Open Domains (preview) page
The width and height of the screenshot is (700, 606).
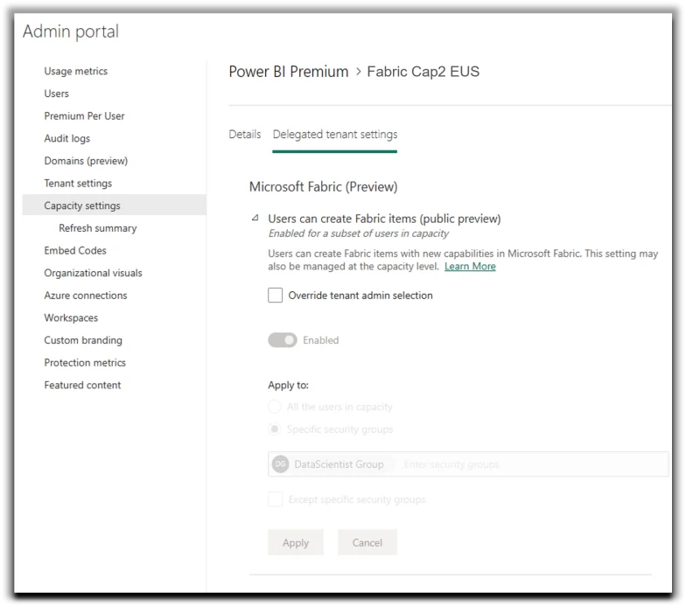click(86, 161)
